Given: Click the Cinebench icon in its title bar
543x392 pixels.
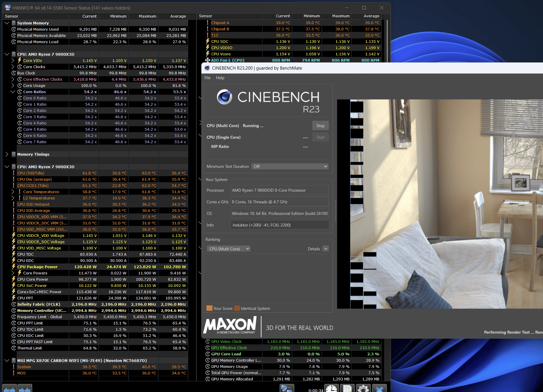Looking at the screenshot, I should (207, 68).
